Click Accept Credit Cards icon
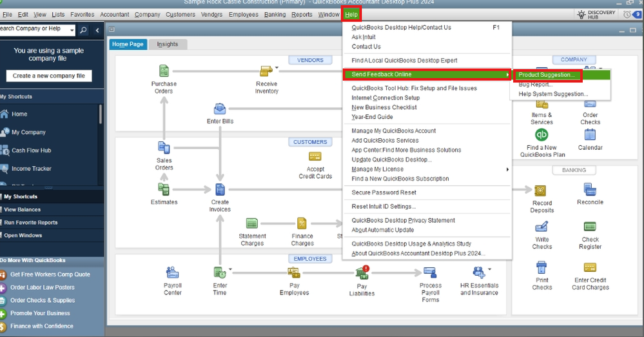The image size is (644, 337). tap(315, 156)
